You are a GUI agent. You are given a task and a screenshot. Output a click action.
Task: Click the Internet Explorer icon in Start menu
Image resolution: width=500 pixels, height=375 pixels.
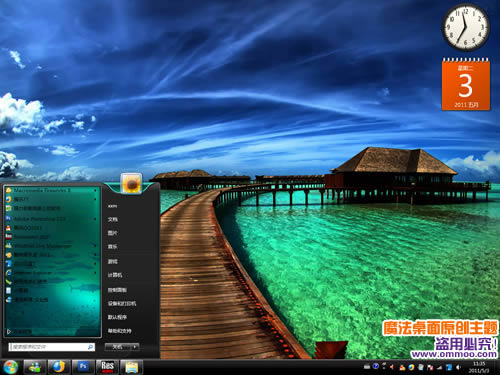point(9,273)
